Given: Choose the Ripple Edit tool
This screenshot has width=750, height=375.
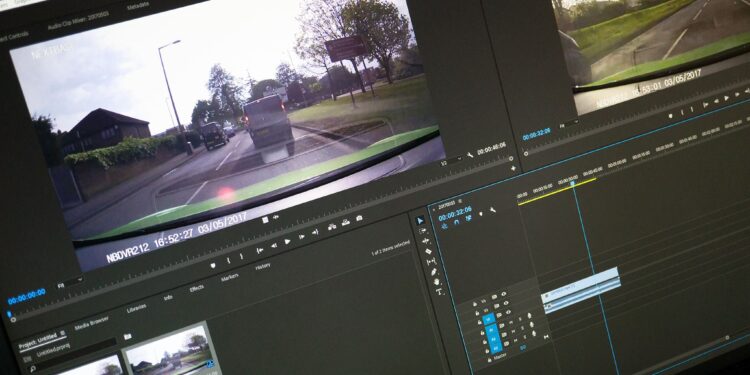Looking at the screenshot, I should point(426,241).
